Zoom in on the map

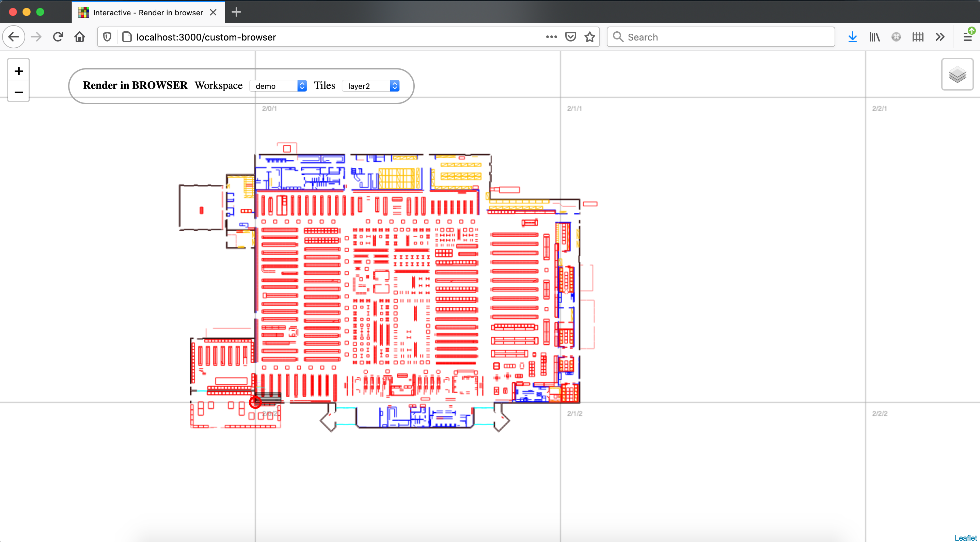pos(18,71)
